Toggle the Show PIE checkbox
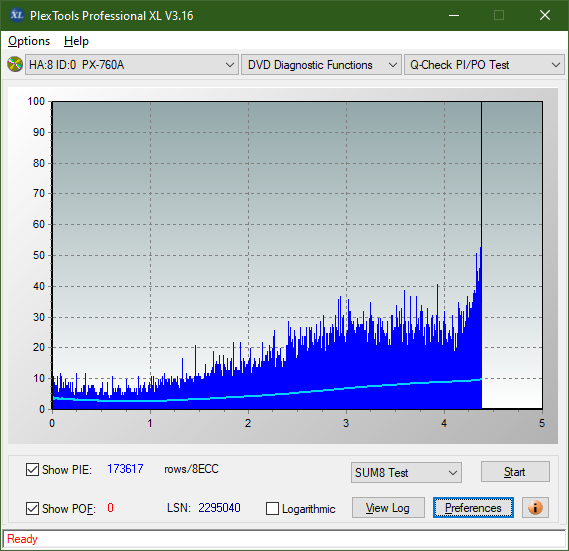569x551 pixels. 32,469
